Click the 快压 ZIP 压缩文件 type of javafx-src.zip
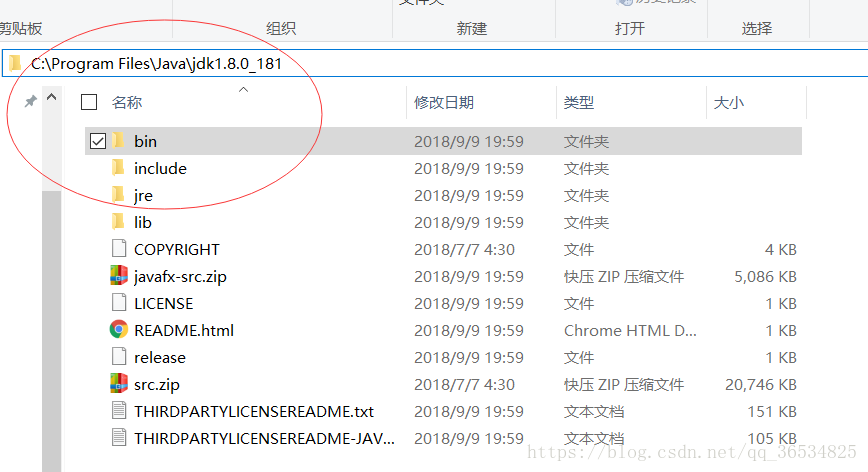Viewport: 868px width, 472px height. (624, 277)
